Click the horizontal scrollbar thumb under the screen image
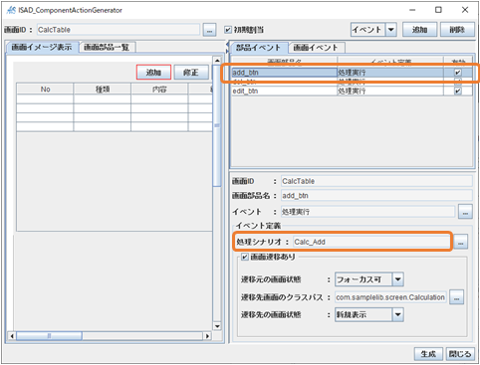This screenshot has height=365, width=480. point(49,336)
